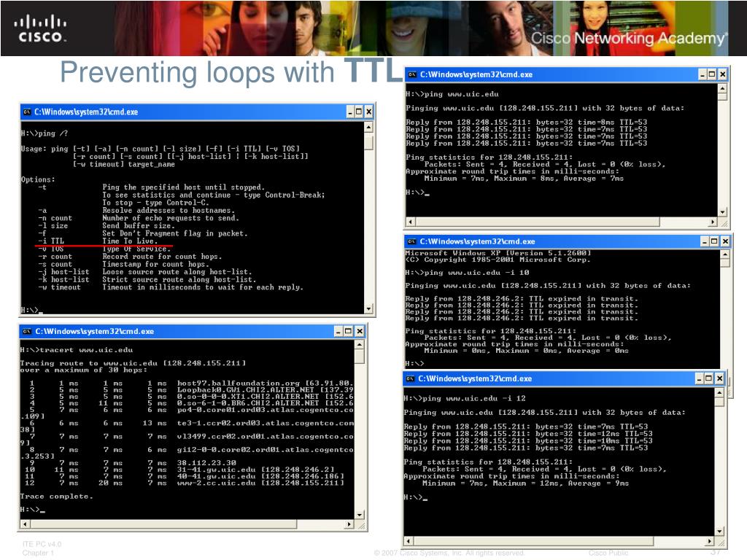Image resolution: width=747 pixels, height=560 pixels.
Task: Click scroll-down arrow in ping -i 12 window
Action: 720,532
